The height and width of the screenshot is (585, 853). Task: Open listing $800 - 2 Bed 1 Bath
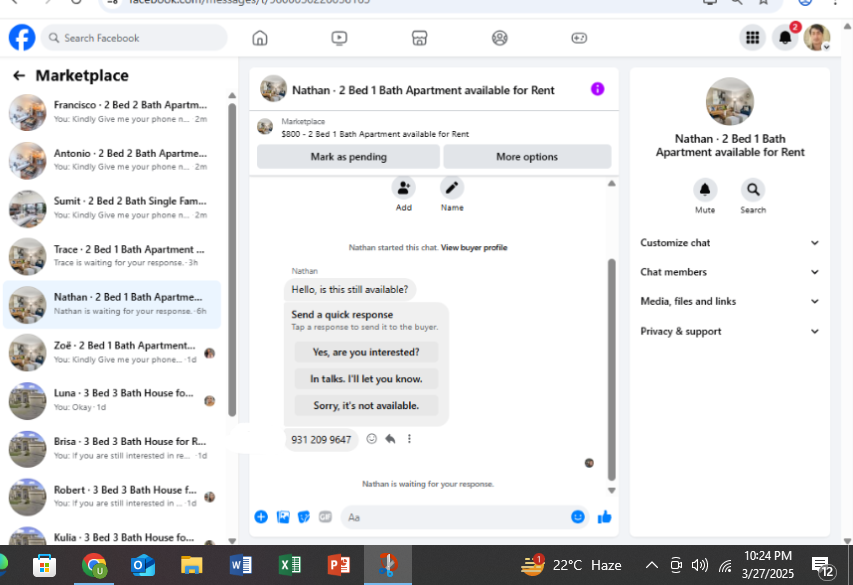coord(375,134)
